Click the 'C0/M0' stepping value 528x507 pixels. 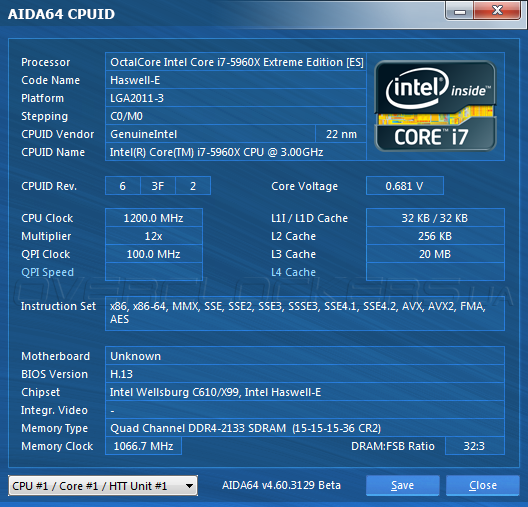[x=236, y=116]
